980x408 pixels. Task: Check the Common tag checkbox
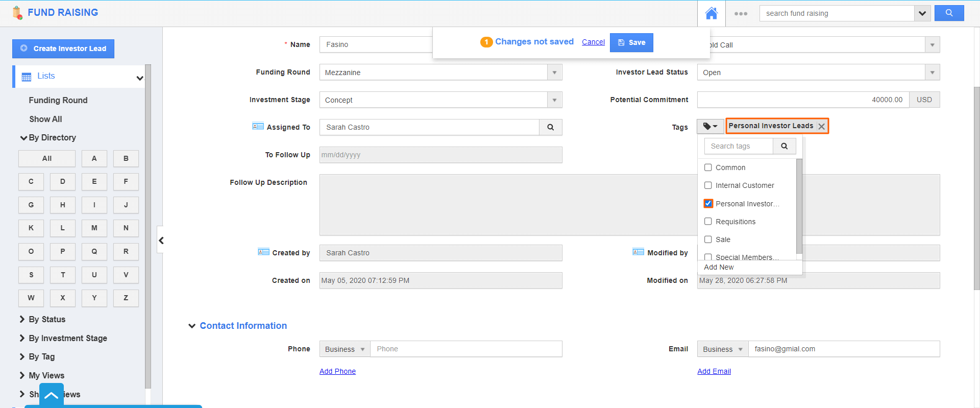click(x=708, y=167)
